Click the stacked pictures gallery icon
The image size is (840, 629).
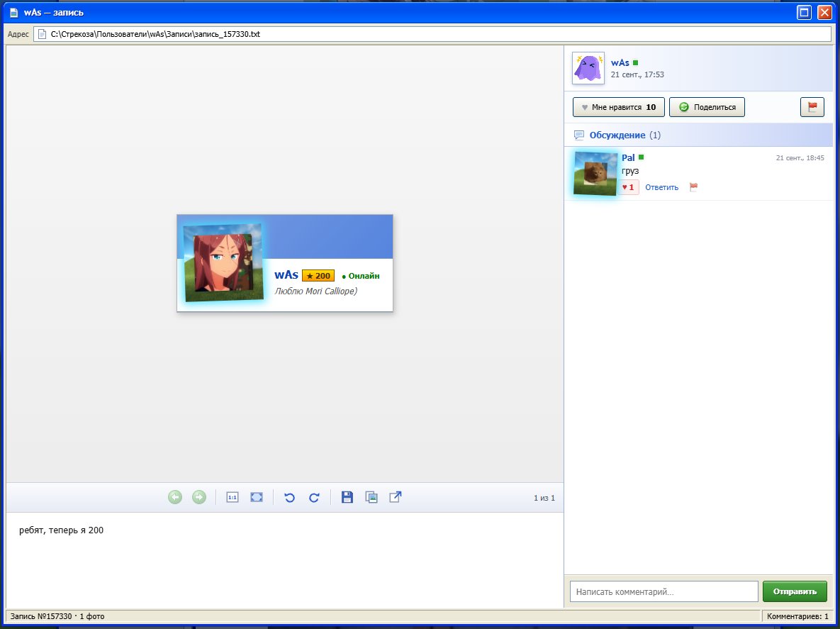(x=371, y=497)
